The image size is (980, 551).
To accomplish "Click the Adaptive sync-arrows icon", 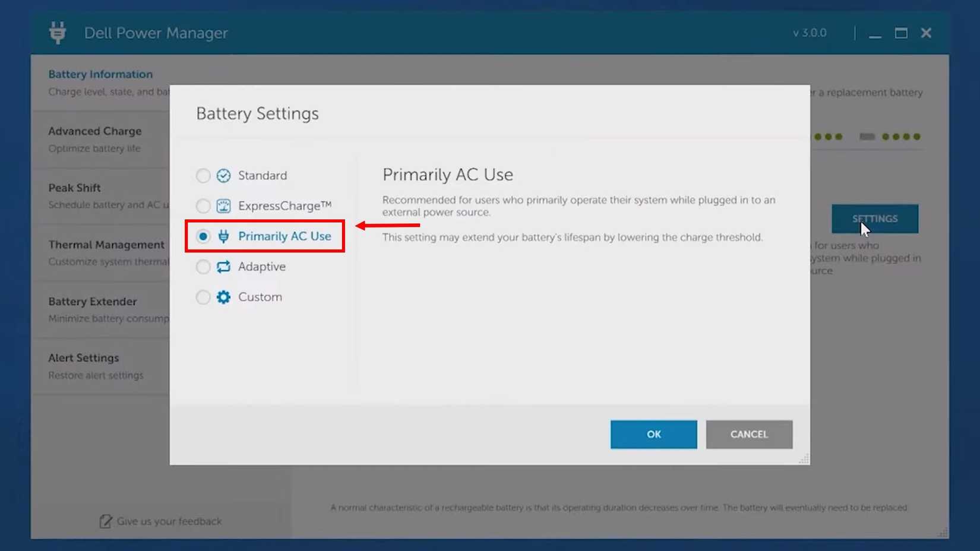I will coord(223,267).
